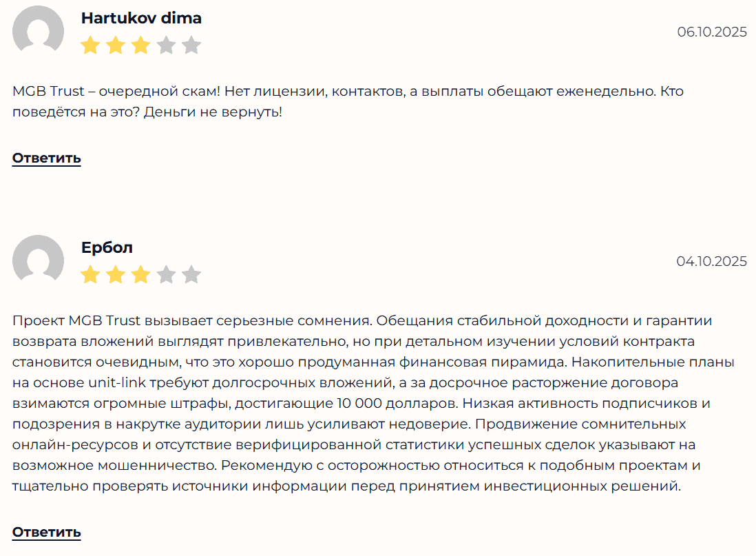
Task: Select the fourth gray star in Ербол's rating
Action: point(166,274)
